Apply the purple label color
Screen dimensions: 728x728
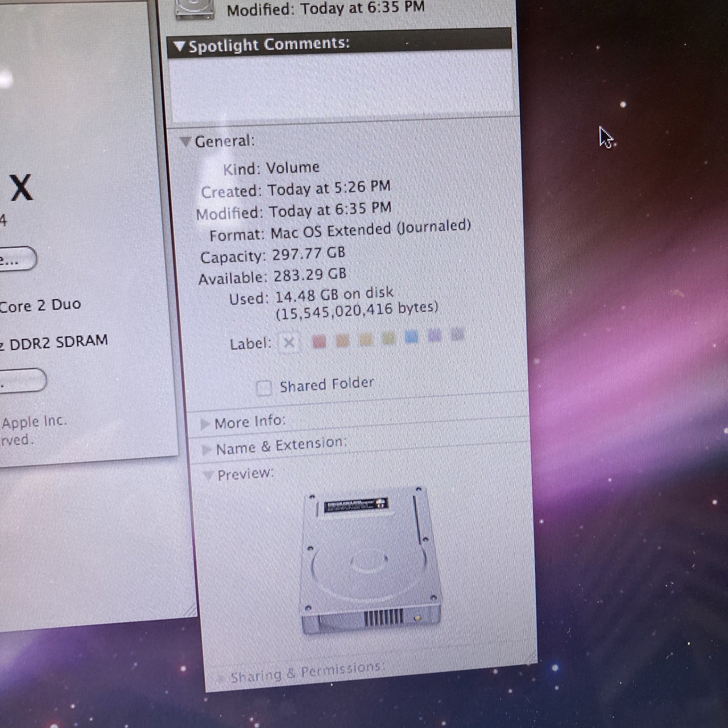coord(435,336)
